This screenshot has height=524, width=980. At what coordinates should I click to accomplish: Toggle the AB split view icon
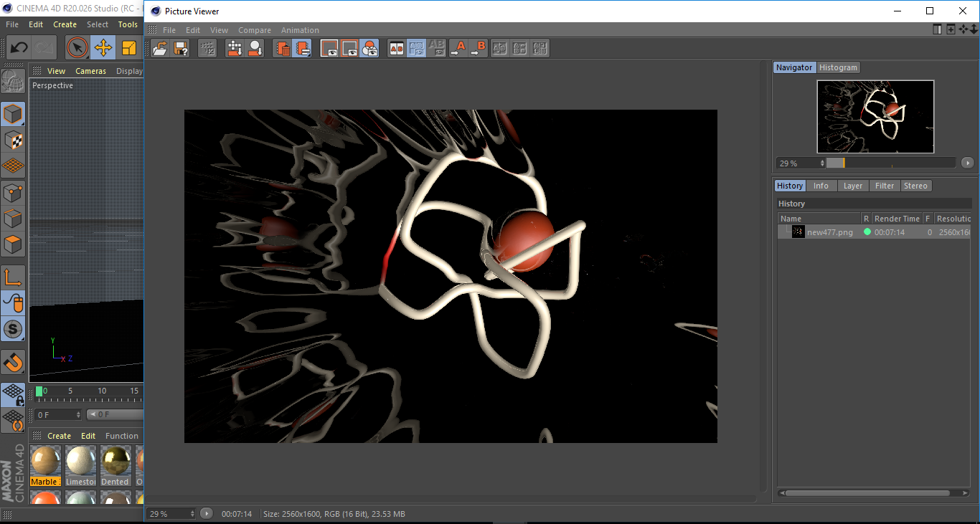[x=416, y=48]
